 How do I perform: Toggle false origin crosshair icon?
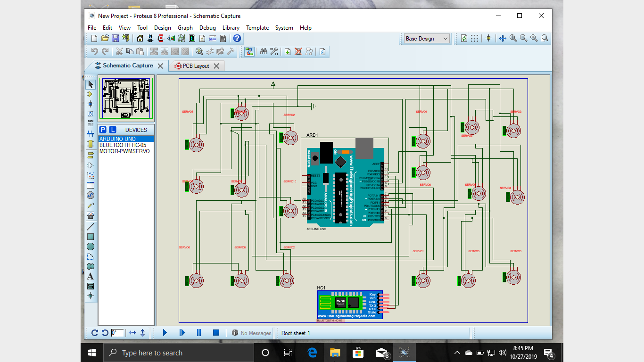click(x=488, y=38)
